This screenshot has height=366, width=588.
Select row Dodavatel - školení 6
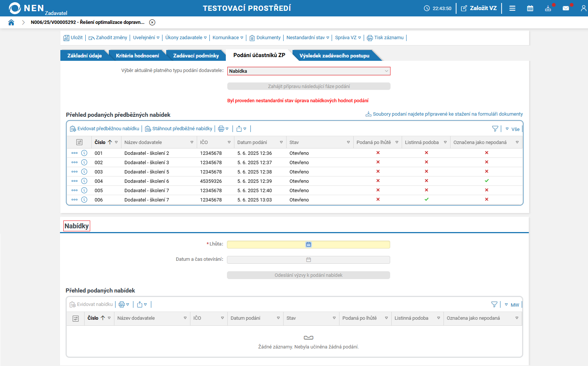pos(294,181)
